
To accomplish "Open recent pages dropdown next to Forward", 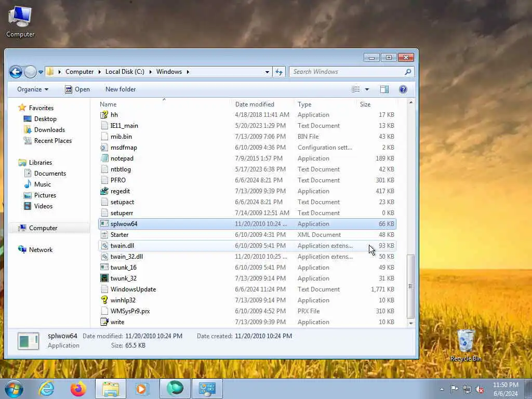I will click(41, 72).
